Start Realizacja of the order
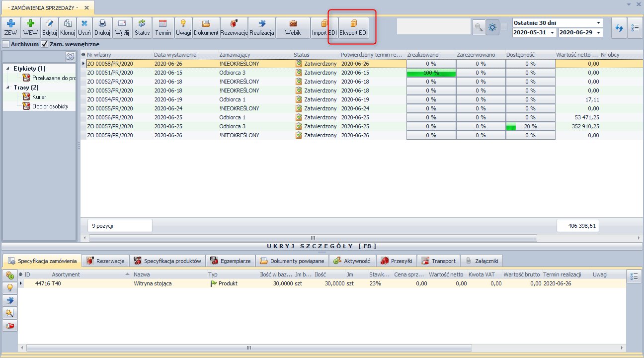Screen dimensions: 644x358 click(x=262, y=27)
